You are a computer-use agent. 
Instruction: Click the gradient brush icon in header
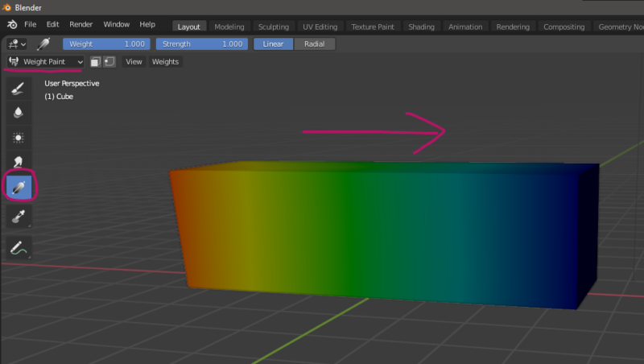coord(43,43)
